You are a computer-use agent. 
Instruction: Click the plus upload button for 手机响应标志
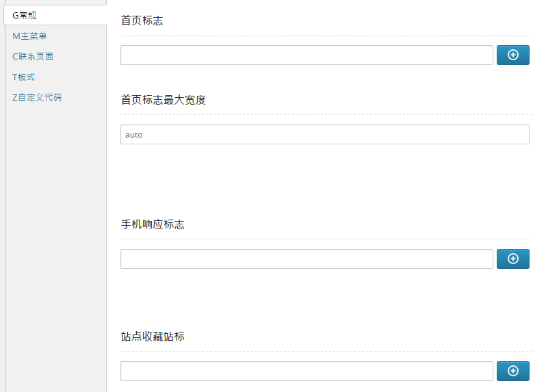513,259
